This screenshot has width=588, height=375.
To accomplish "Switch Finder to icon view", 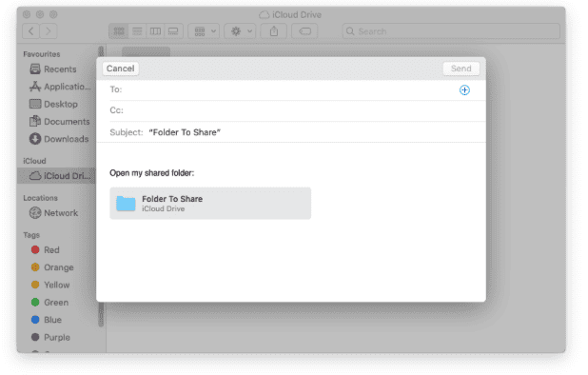I will pyautogui.click(x=119, y=31).
